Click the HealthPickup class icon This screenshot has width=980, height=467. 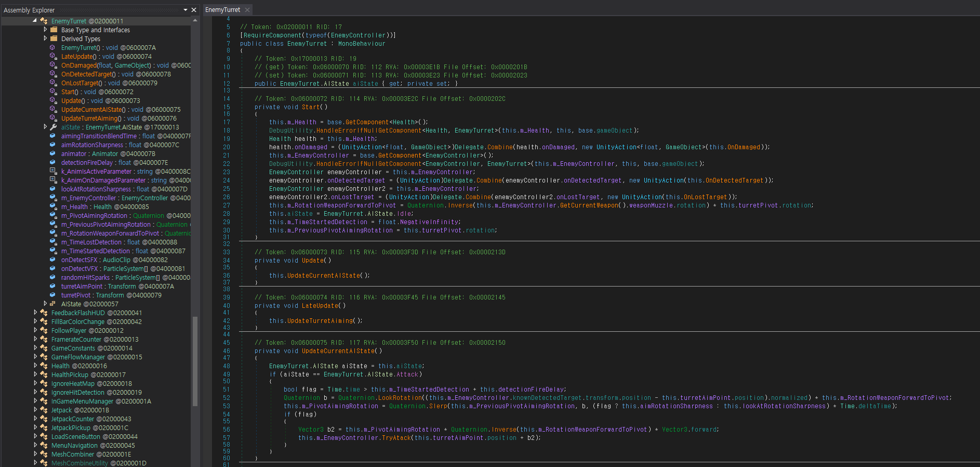point(44,374)
